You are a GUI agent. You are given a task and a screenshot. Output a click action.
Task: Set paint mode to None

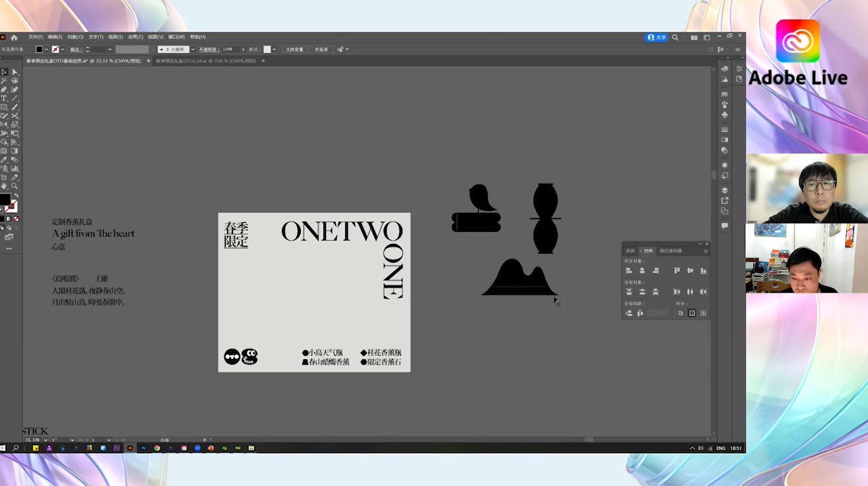(16, 218)
